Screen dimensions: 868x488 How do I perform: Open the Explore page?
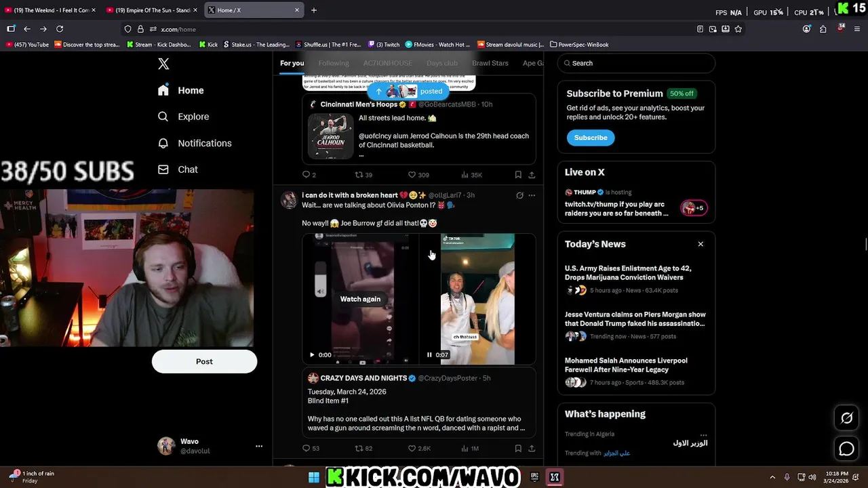pos(183,117)
